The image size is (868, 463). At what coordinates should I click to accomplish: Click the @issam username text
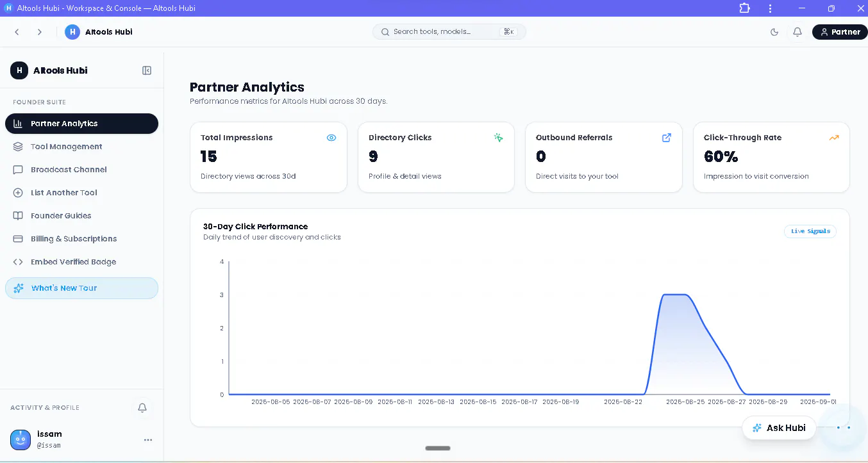[x=49, y=445]
